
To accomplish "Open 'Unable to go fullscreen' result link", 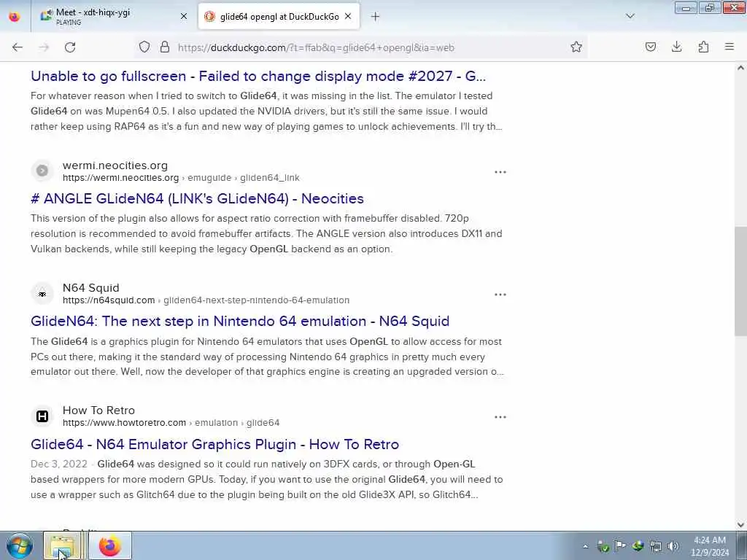I will click(x=258, y=76).
